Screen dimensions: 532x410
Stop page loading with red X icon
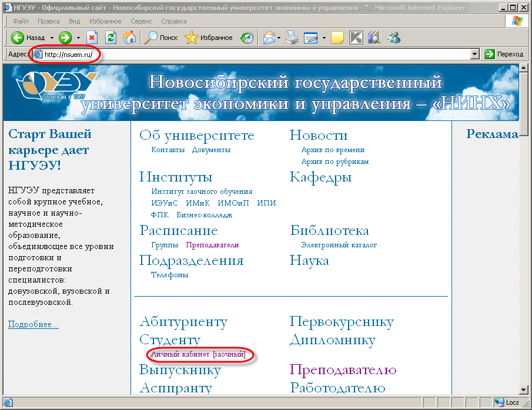(x=92, y=38)
